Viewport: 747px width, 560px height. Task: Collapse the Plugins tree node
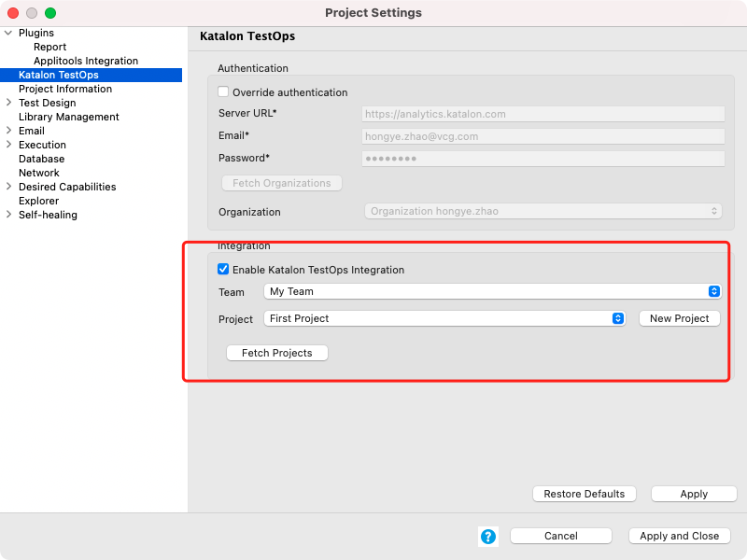8,33
